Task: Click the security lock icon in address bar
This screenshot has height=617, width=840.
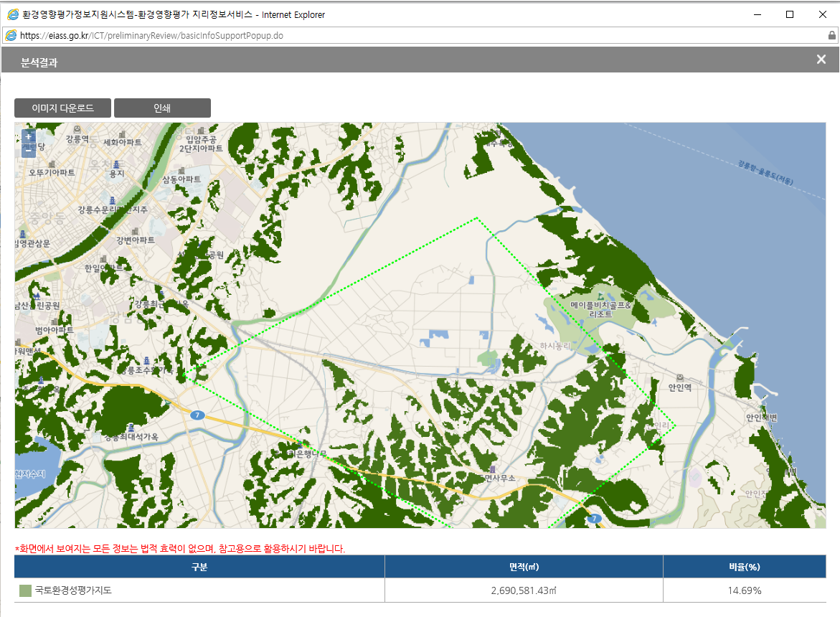Action: [x=831, y=35]
